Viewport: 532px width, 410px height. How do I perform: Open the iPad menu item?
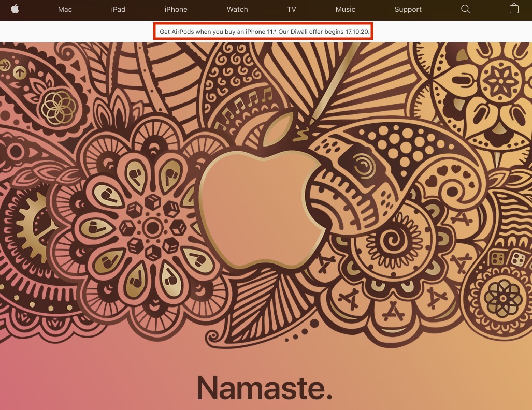(118, 9)
